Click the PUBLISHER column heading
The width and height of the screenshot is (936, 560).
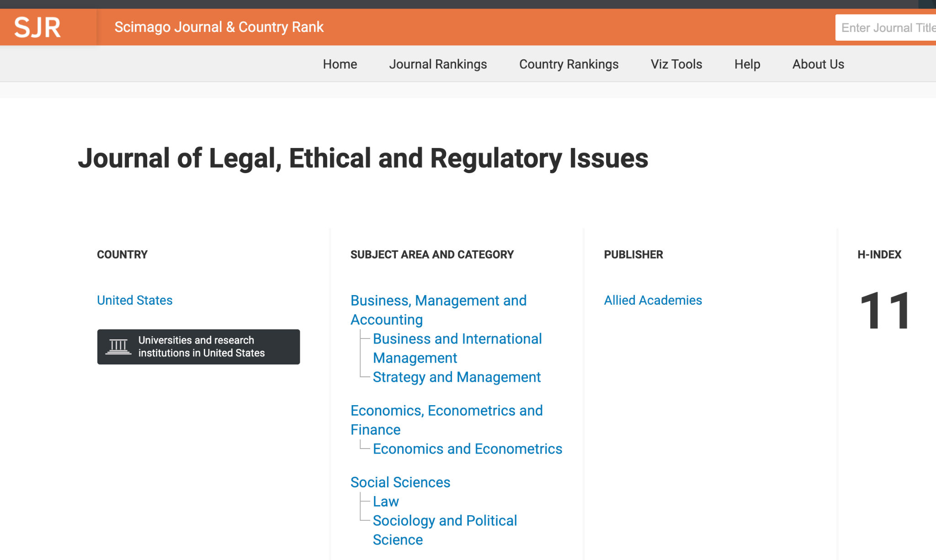point(633,254)
